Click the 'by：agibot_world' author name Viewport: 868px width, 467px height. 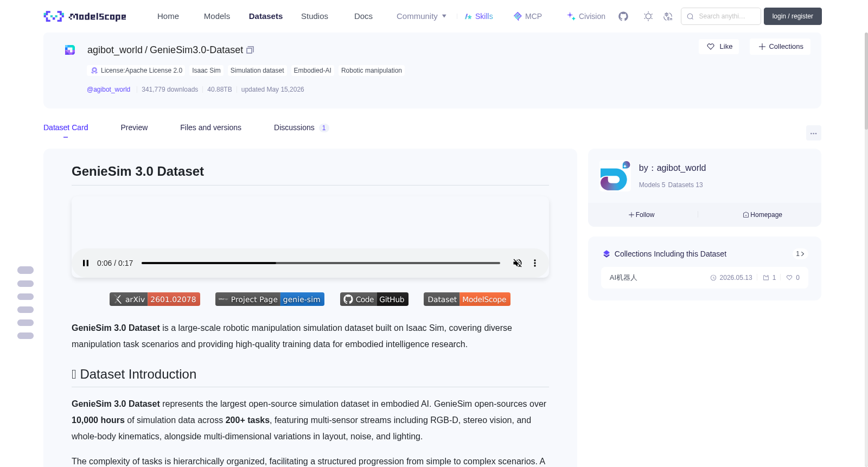pyautogui.click(x=672, y=168)
